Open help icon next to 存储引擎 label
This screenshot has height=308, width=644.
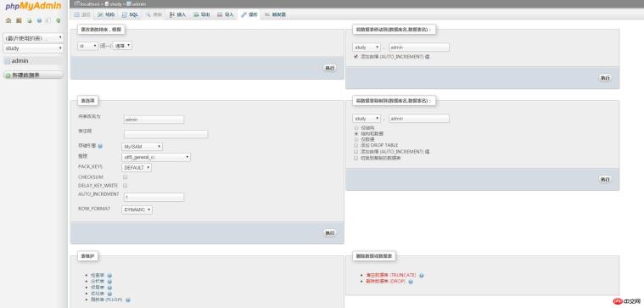click(x=100, y=146)
